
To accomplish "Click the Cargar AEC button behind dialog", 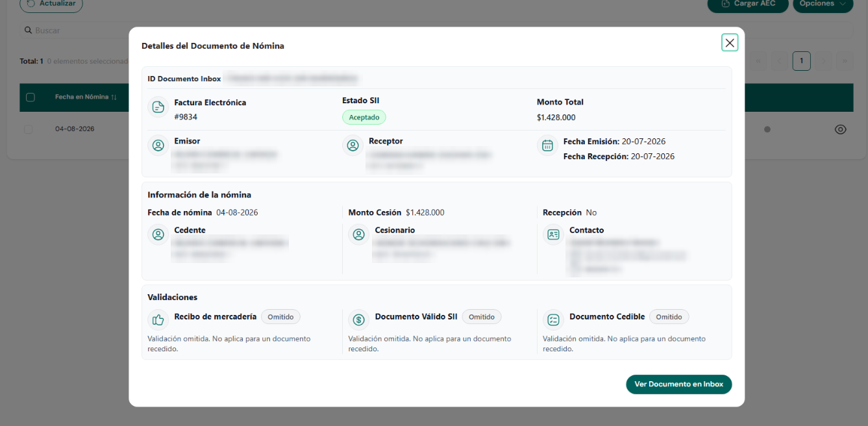I will point(749,5).
